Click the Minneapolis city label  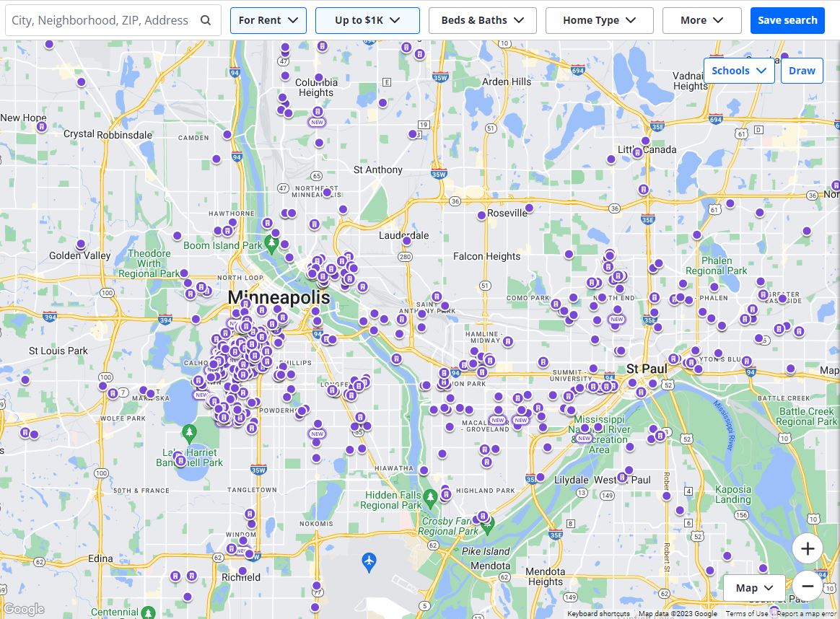(279, 297)
